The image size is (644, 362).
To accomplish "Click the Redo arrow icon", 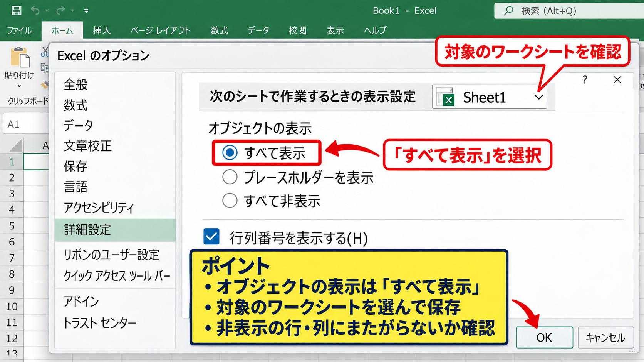I will click(60, 10).
